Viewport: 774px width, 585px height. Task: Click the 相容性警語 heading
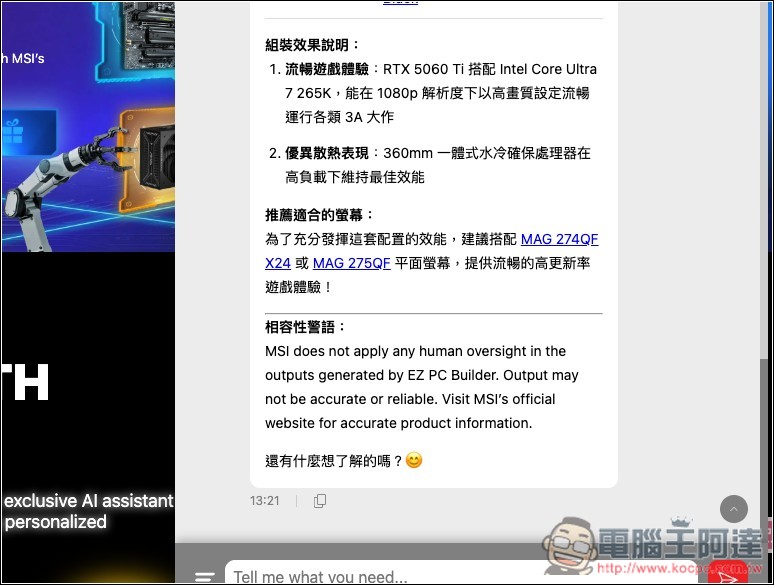306,327
